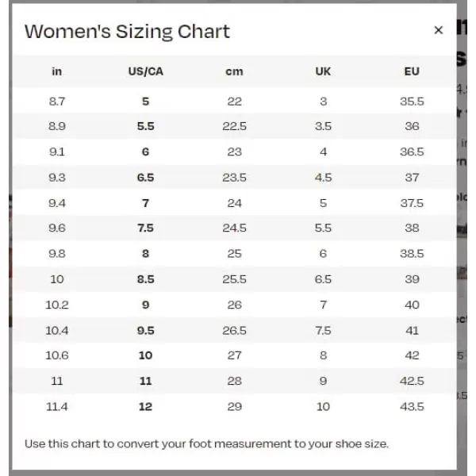
Task: Close the Women's Sizing Chart dialog
Action: coord(439,30)
